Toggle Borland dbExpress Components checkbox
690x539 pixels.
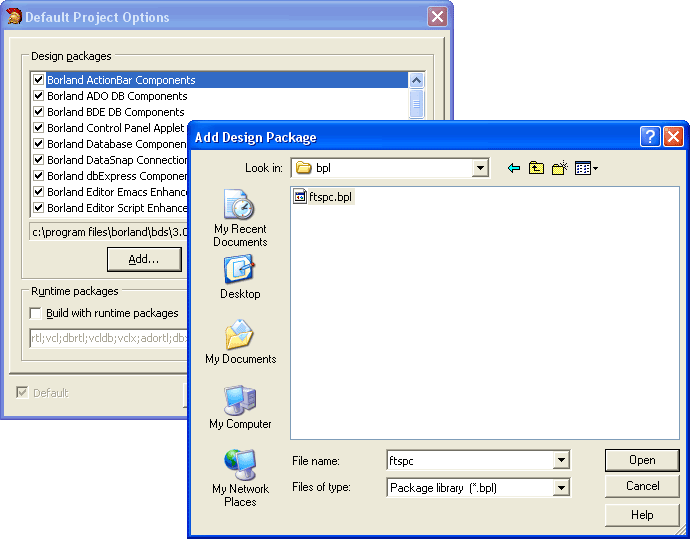point(38,176)
